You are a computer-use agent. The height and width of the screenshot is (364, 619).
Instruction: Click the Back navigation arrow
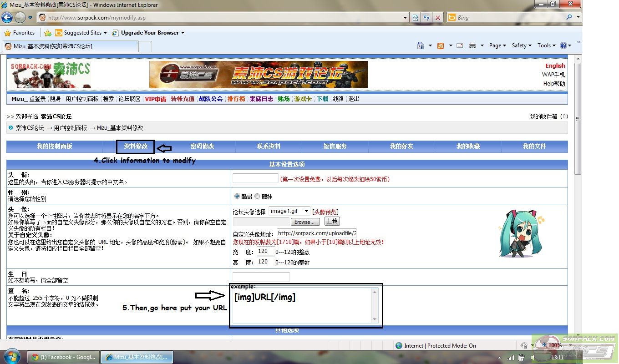pyautogui.click(x=7, y=17)
